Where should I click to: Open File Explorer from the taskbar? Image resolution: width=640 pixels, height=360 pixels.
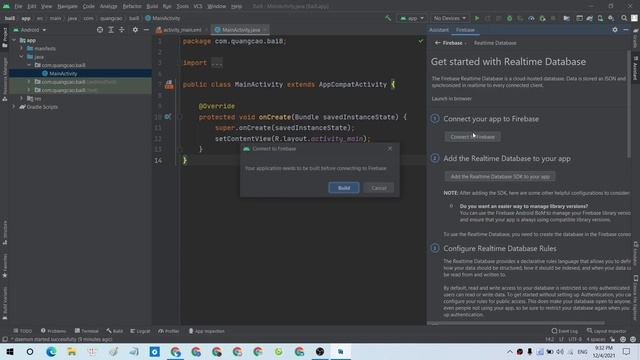pos(72,351)
